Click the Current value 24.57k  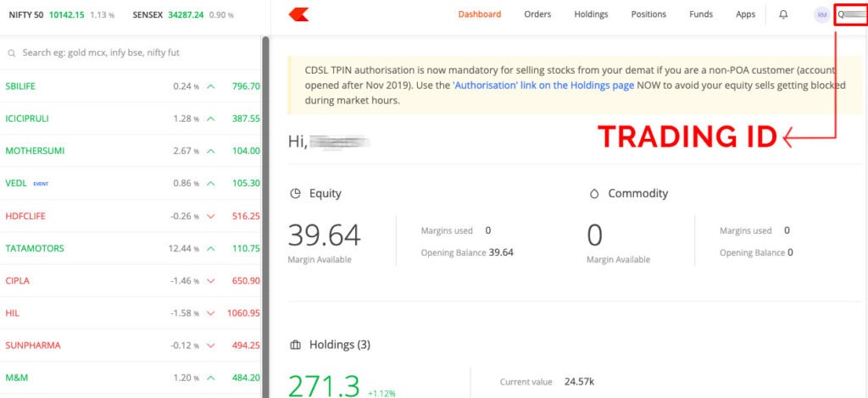579,382
